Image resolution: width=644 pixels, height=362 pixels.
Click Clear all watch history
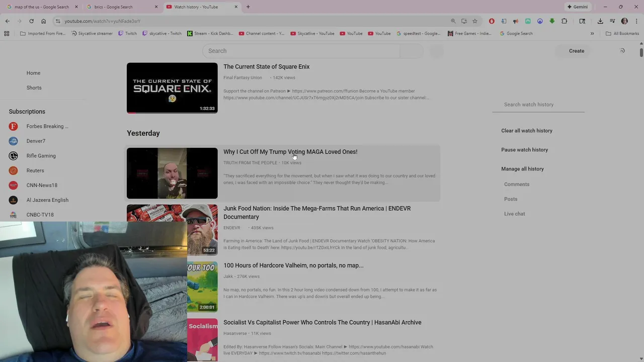[x=526, y=131]
